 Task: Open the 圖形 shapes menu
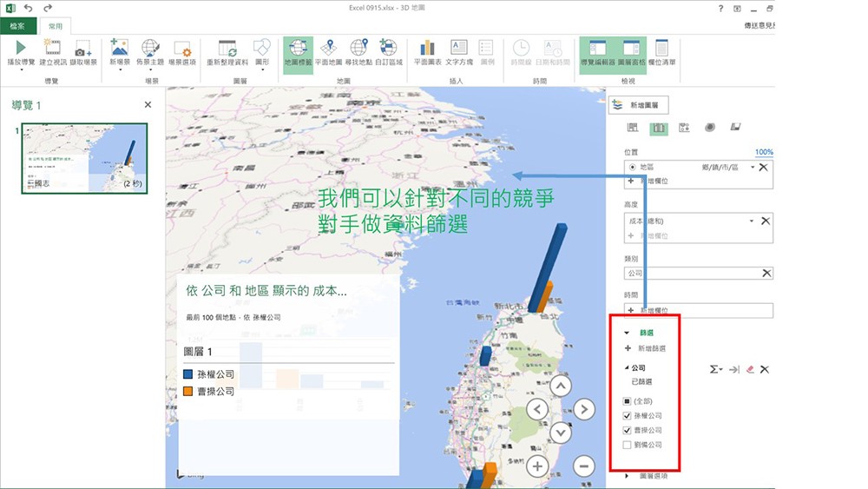pos(262,54)
